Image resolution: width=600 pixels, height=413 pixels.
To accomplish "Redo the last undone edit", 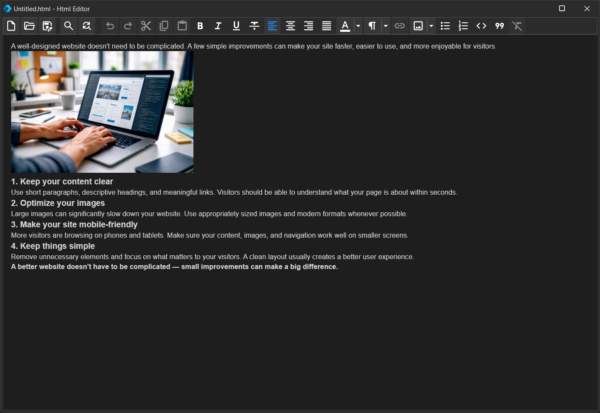I will click(128, 26).
